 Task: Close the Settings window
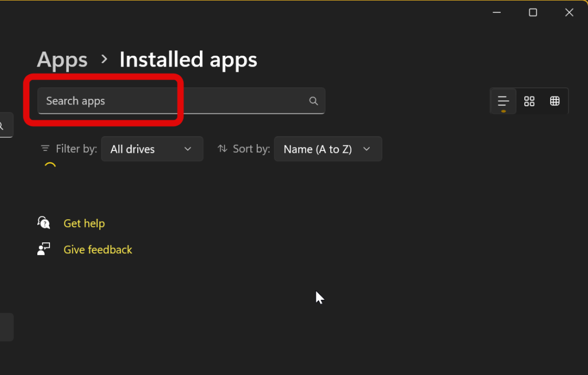coord(569,13)
